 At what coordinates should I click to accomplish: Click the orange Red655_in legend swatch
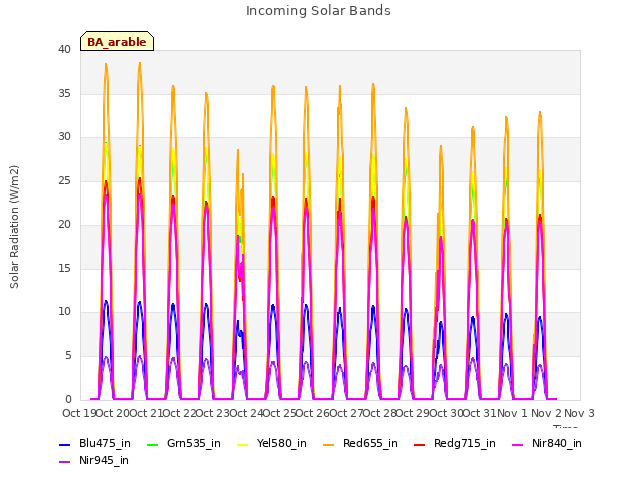(328, 444)
